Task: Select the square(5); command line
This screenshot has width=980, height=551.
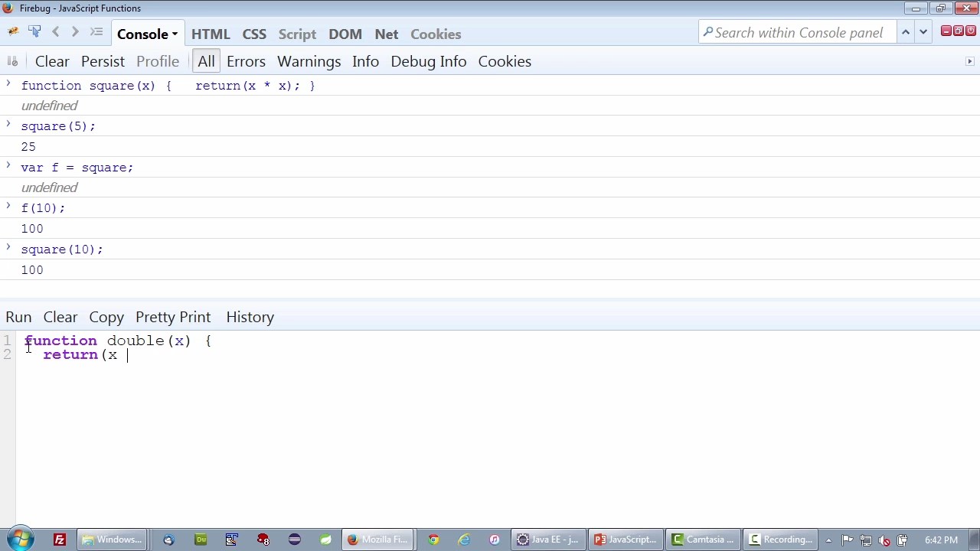Action: tap(58, 126)
